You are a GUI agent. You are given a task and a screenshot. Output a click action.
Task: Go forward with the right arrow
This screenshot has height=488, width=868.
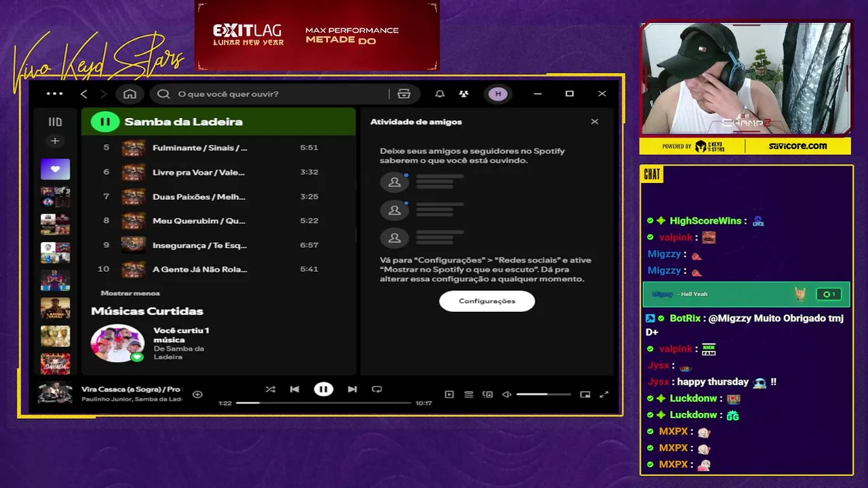pyautogui.click(x=104, y=94)
